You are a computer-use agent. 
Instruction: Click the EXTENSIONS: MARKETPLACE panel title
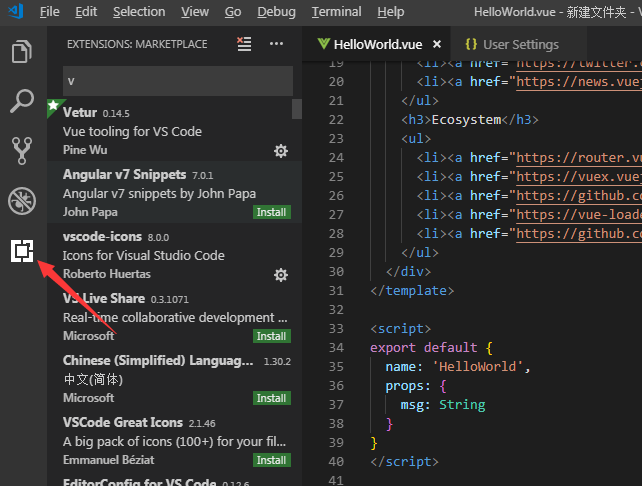[x=137, y=44]
